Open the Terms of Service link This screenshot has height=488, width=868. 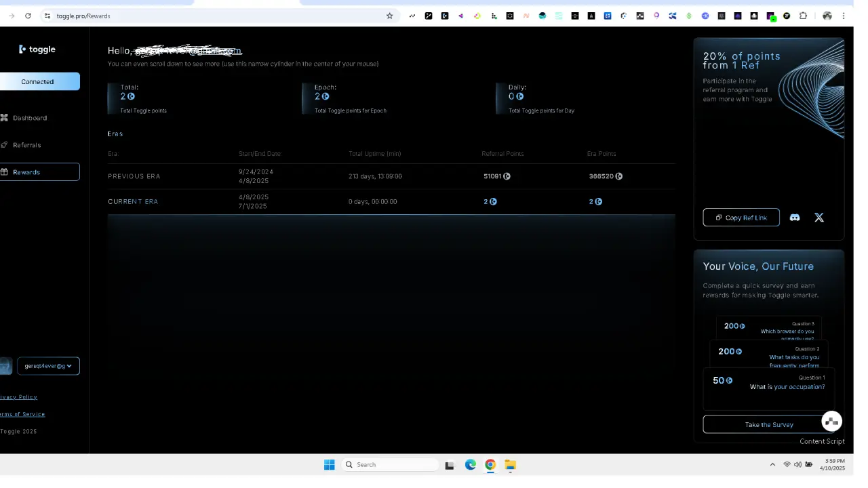tap(22, 414)
